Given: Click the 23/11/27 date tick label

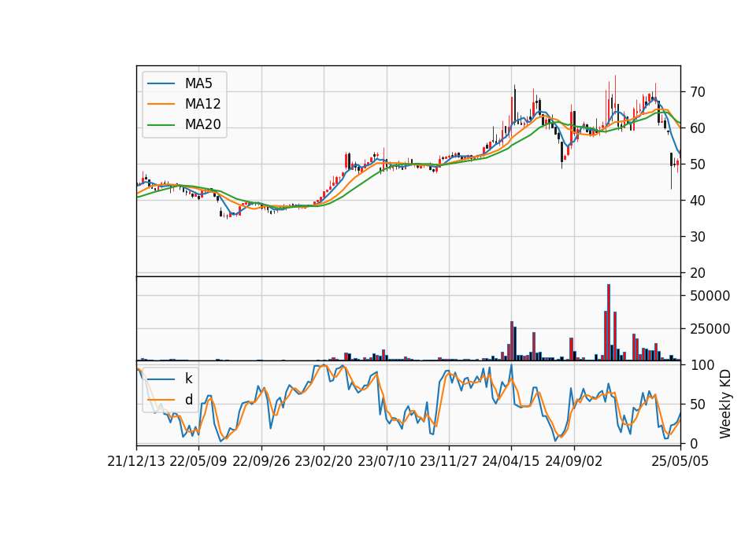Looking at the screenshot, I should click(448, 462).
